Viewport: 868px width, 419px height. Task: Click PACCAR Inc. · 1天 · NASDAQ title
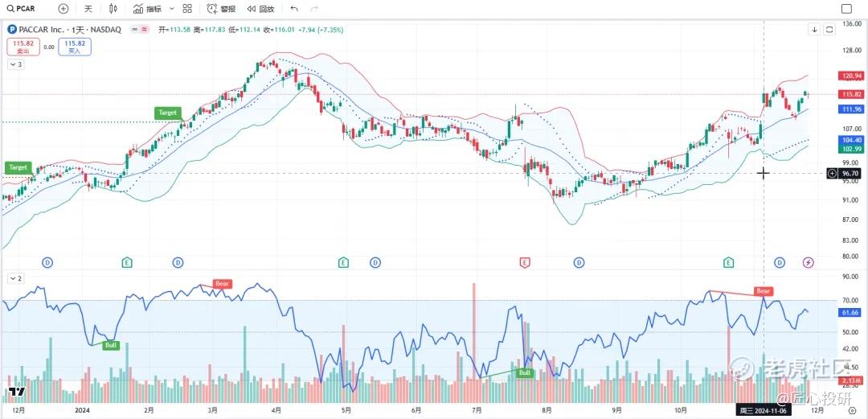click(70, 30)
